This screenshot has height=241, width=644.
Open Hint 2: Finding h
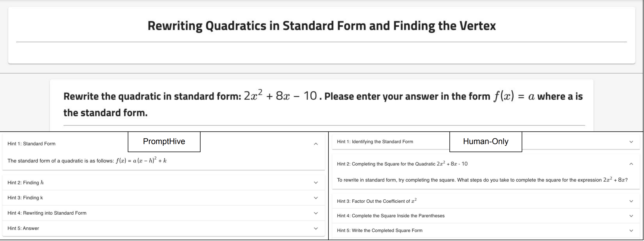[x=26, y=183]
